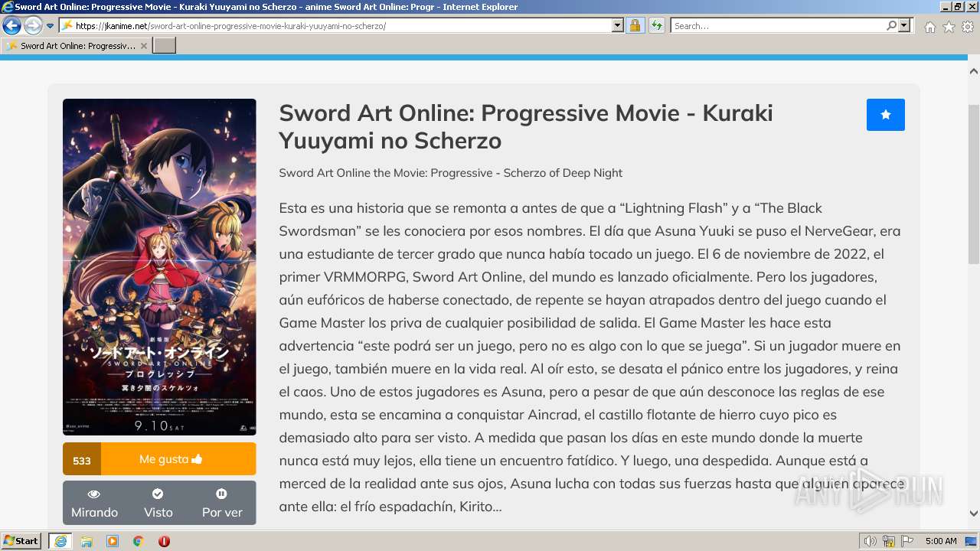
Task: Click the Action Center flag icon
Action: pos(907,541)
